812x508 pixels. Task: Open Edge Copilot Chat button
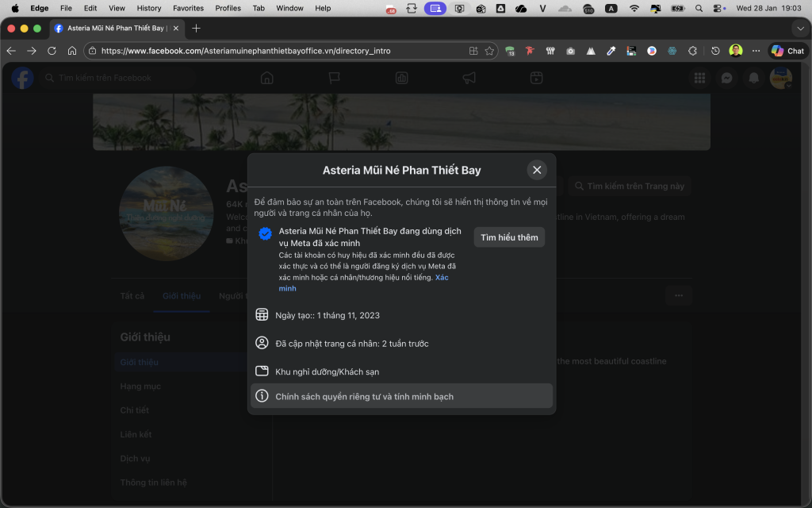(x=787, y=51)
